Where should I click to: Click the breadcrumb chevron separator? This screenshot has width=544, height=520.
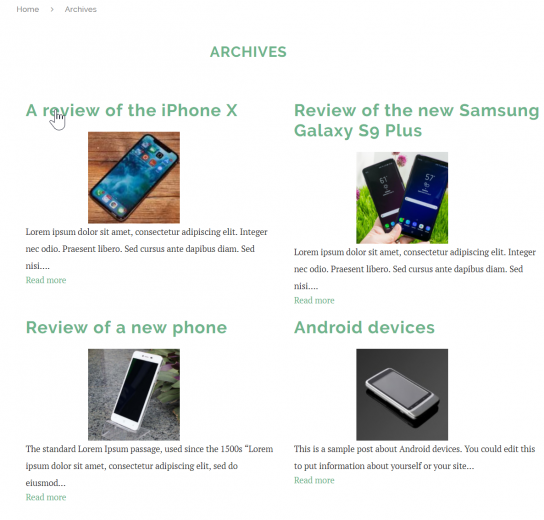(52, 9)
